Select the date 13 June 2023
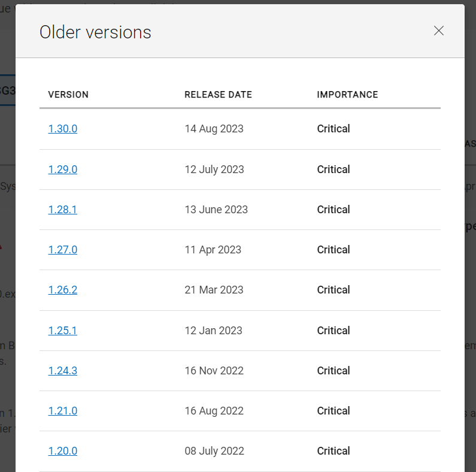The image size is (476, 472). point(216,210)
